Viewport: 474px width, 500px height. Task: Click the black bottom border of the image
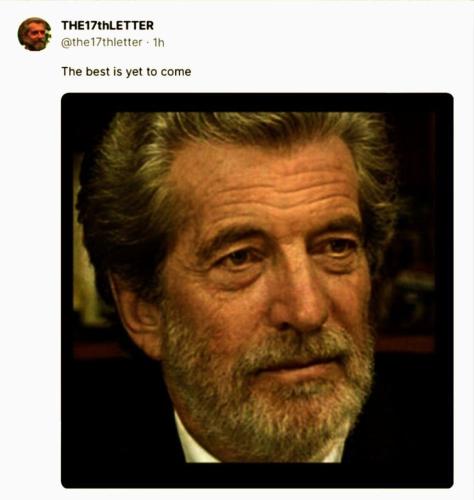257,476
